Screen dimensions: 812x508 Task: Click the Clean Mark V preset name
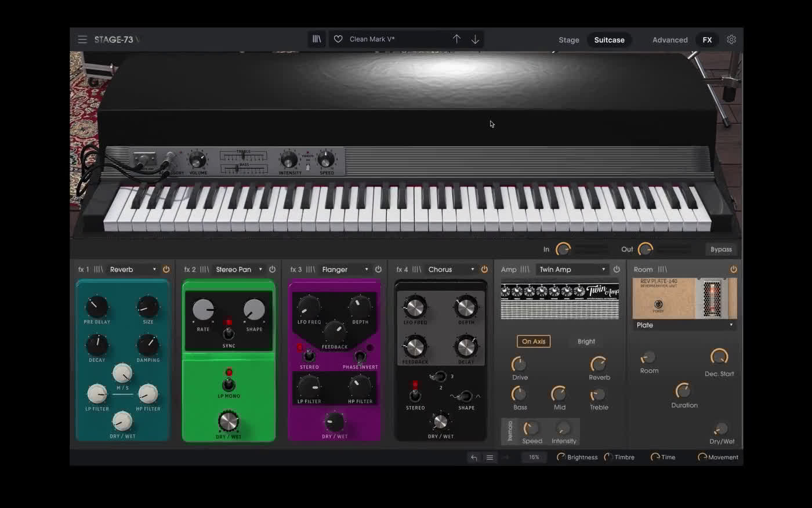coord(372,39)
